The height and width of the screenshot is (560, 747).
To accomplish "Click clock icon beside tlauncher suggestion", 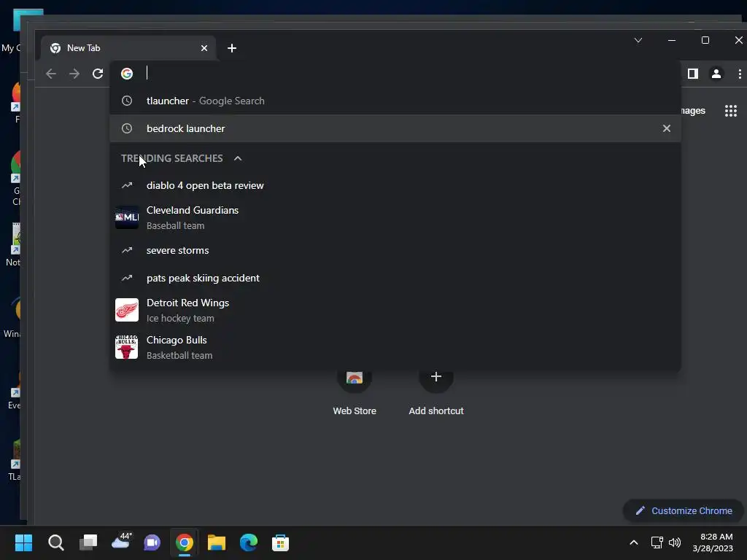I will click(x=127, y=101).
